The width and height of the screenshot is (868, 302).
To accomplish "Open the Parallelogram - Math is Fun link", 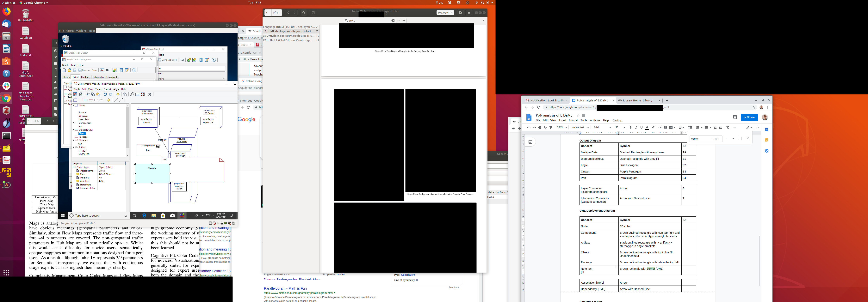I will [x=285, y=288].
